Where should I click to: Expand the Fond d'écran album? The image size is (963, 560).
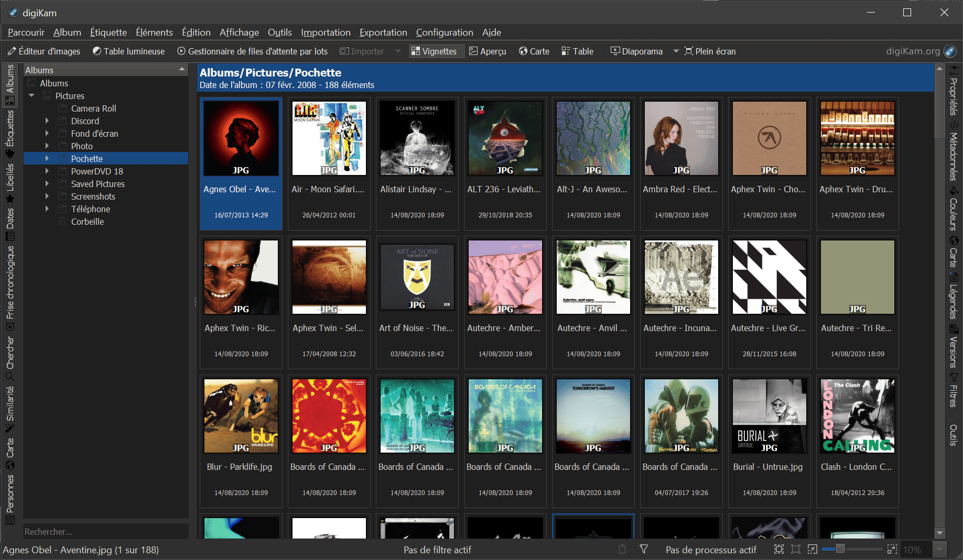click(x=47, y=133)
